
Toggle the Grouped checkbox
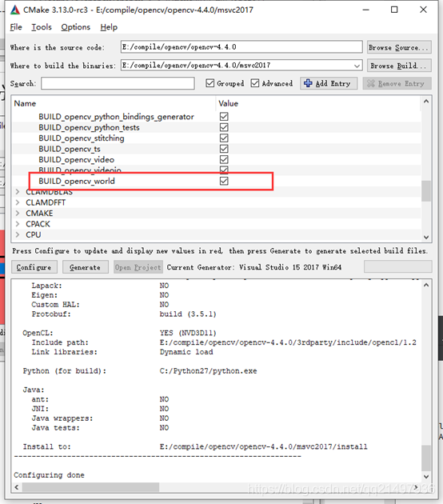point(210,83)
